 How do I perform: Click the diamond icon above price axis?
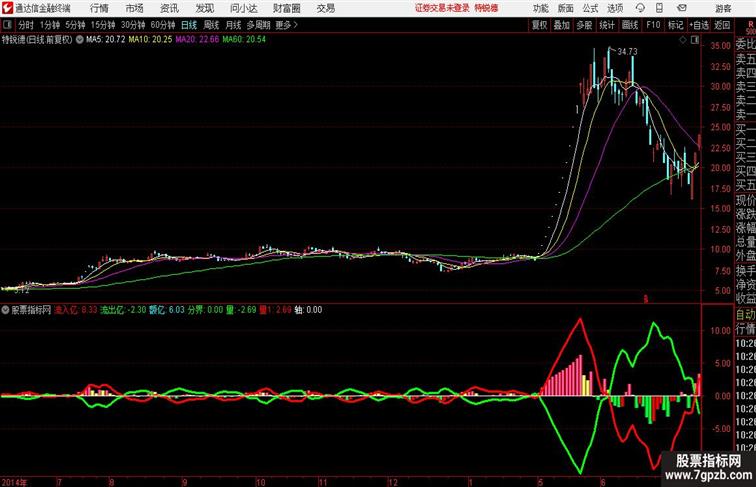(x=683, y=40)
